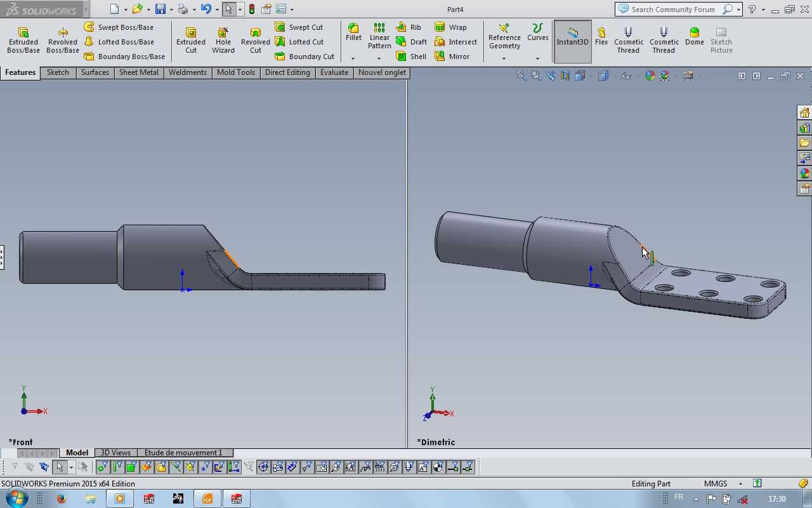Select the Flex feature
This screenshot has height=508, width=812.
click(x=601, y=36)
